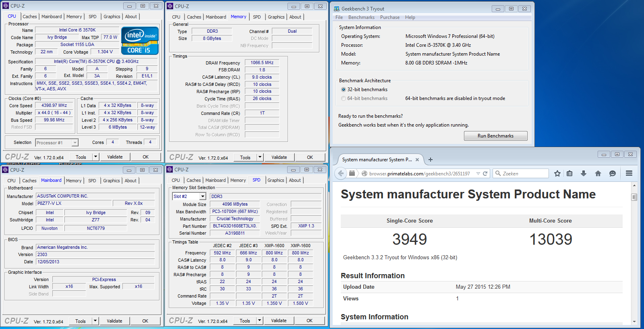Click the primatelabs URL address field
644x329 pixels.
(x=419, y=173)
